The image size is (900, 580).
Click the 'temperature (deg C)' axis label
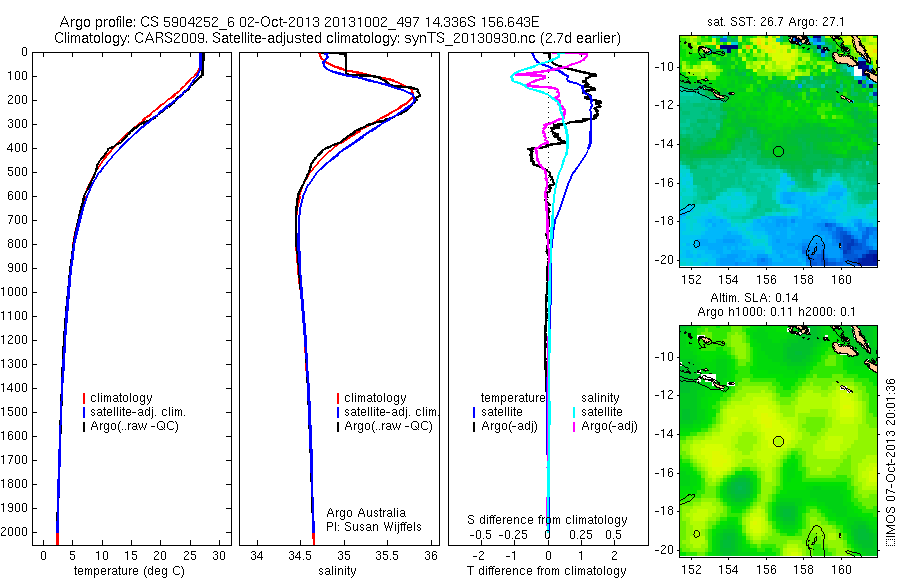[x=129, y=571]
